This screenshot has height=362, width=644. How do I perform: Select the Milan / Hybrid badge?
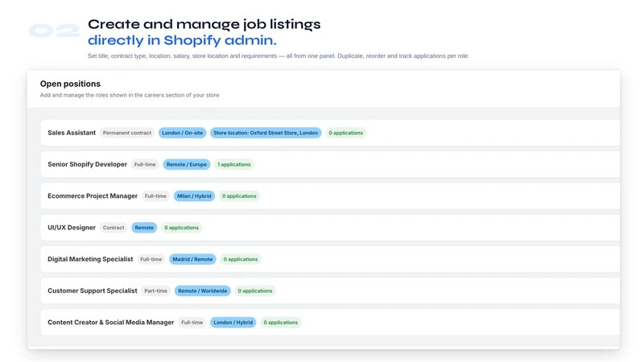point(194,196)
